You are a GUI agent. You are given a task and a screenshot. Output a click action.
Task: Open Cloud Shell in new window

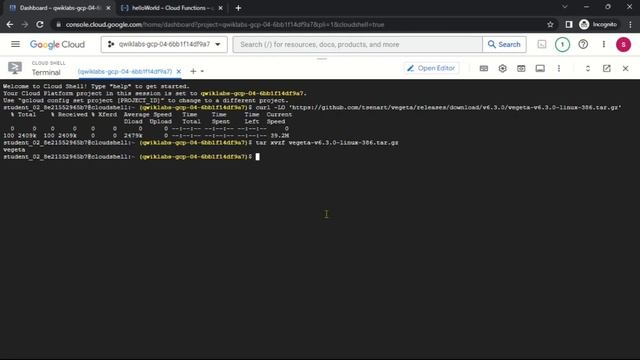(x=607, y=69)
